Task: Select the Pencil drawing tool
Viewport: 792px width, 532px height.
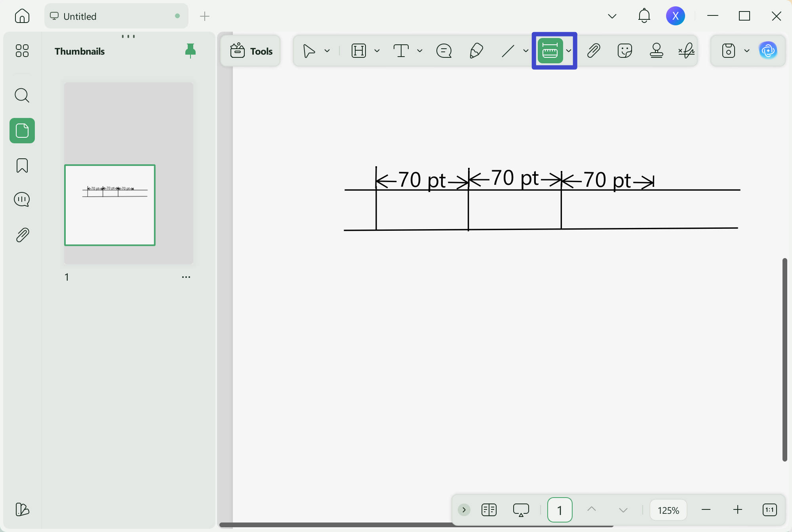Action: [476, 51]
